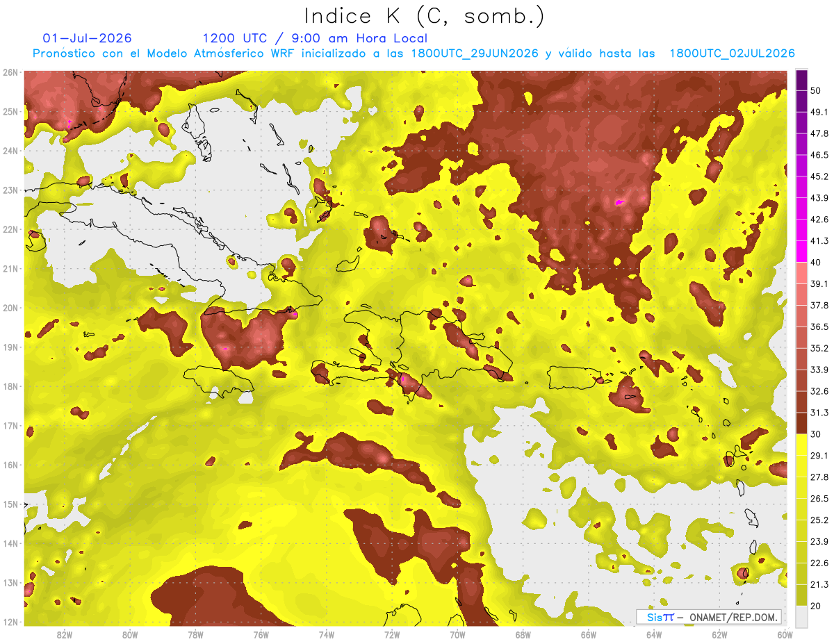Click the colorbar value "37.8"

coord(819,305)
